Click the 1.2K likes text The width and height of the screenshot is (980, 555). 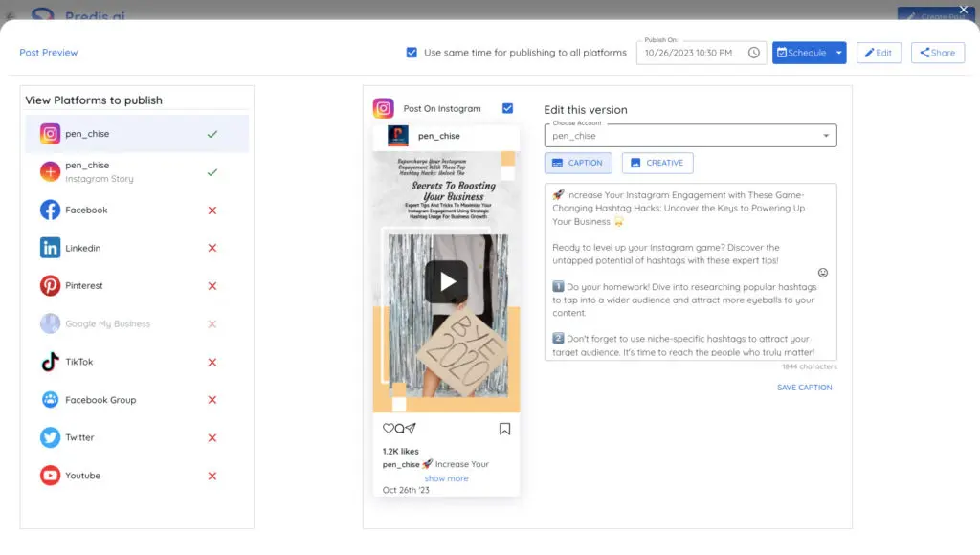[401, 452]
